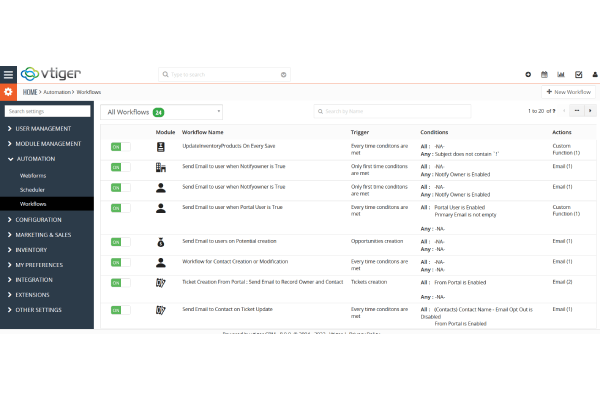The image size is (600, 400).
Task: Click the Conditions column header
Action: [x=434, y=132]
